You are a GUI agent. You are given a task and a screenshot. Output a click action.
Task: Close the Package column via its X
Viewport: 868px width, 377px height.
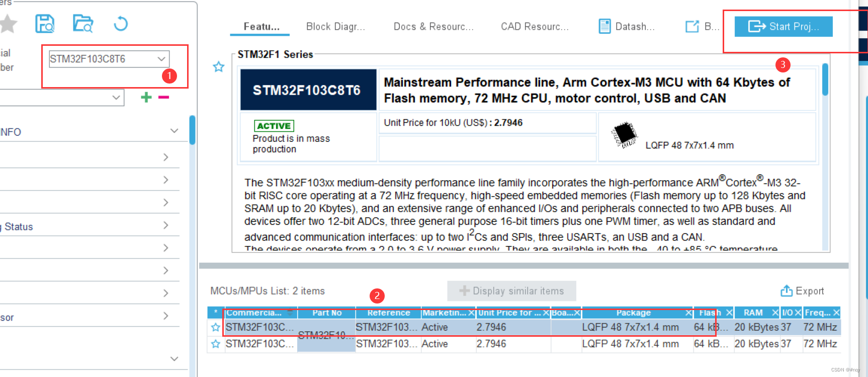click(689, 313)
